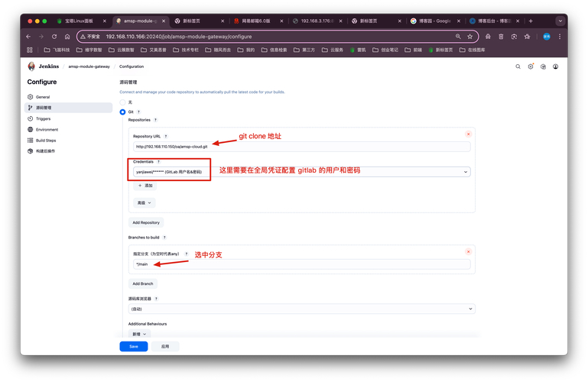588x382 pixels.
Task: Delete the repository with red X
Action: (469, 134)
